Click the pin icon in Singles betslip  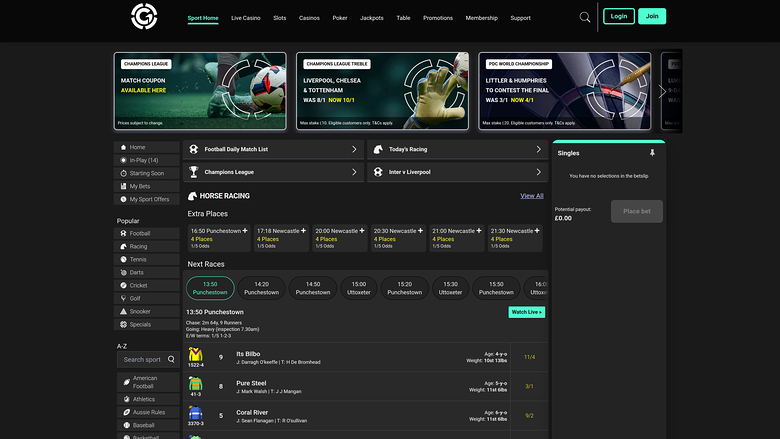coord(652,153)
